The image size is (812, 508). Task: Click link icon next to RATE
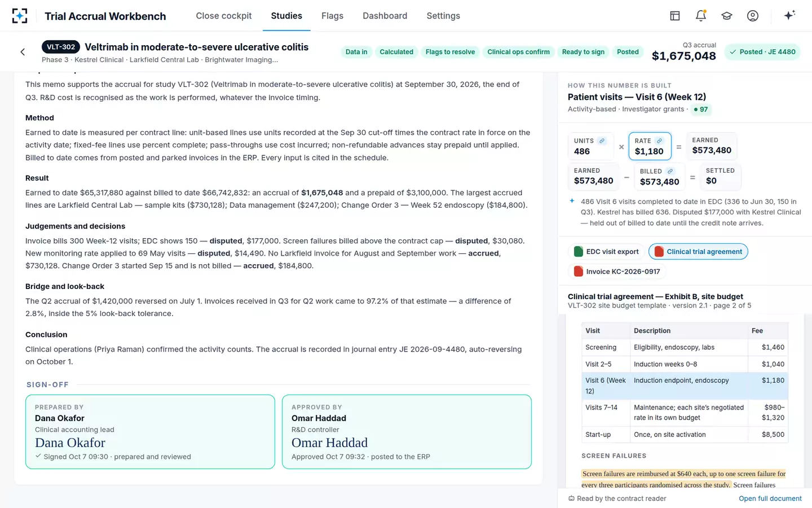(659, 141)
